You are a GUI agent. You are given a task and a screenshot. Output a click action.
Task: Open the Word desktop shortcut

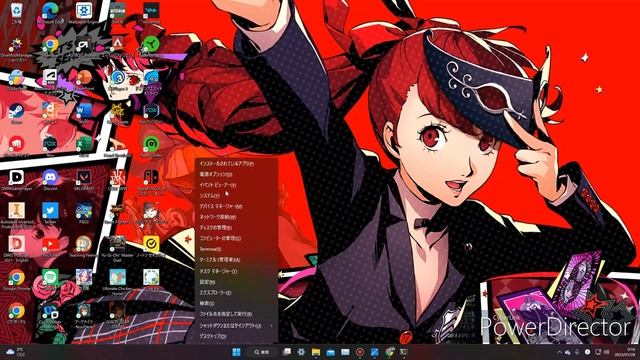tap(84, 113)
